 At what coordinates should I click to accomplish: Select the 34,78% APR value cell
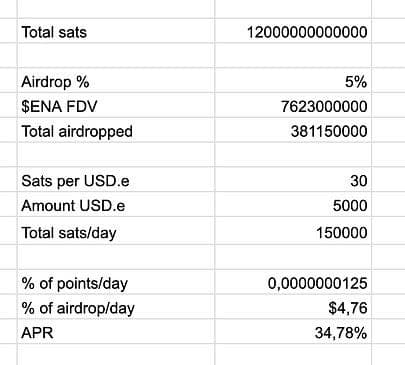pyautogui.click(x=293, y=332)
